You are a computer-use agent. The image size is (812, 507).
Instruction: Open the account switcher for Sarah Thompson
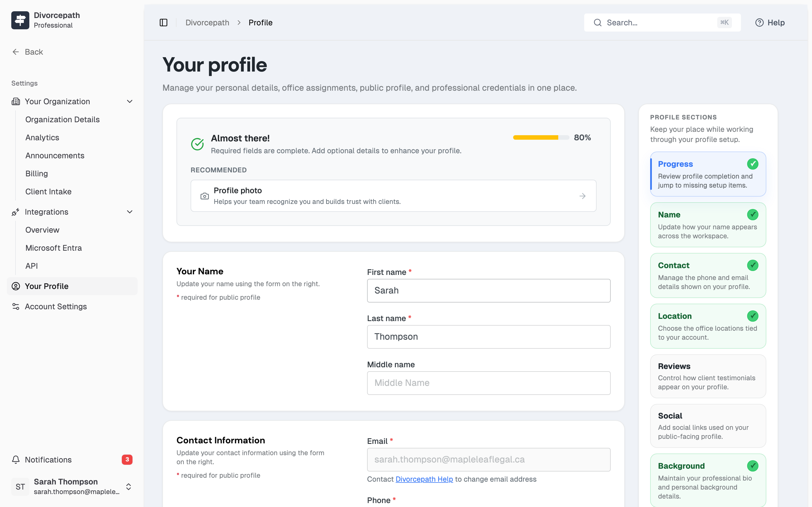pyautogui.click(x=129, y=486)
